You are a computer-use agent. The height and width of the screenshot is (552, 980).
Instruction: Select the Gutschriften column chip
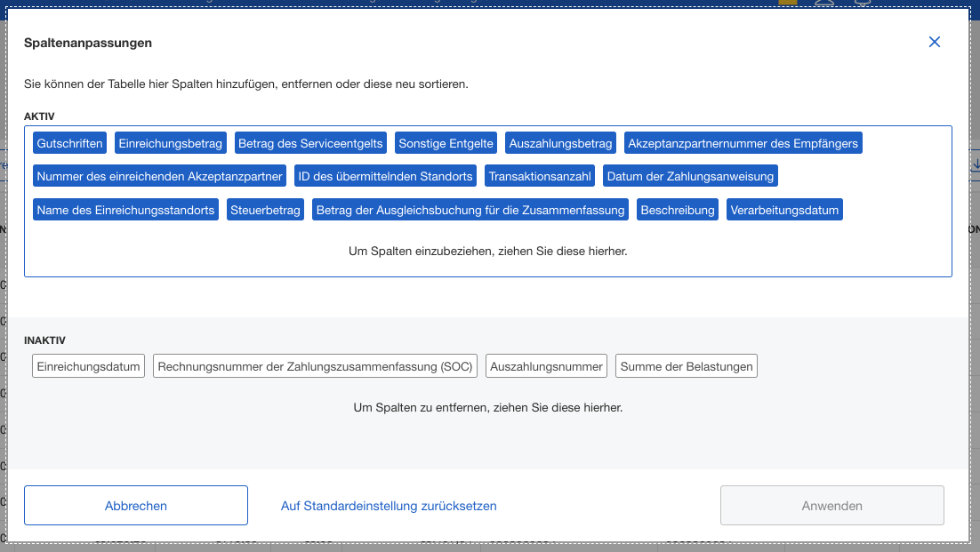tap(69, 142)
